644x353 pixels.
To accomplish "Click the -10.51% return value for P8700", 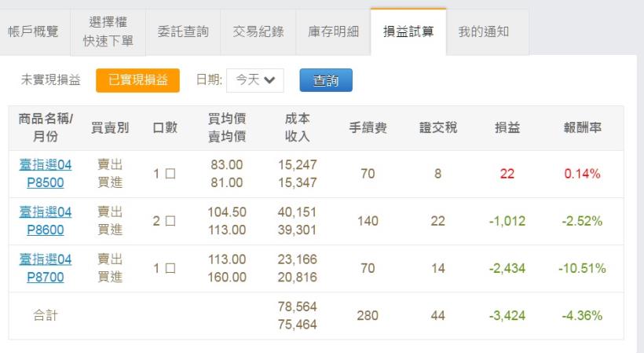I will click(581, 269).
